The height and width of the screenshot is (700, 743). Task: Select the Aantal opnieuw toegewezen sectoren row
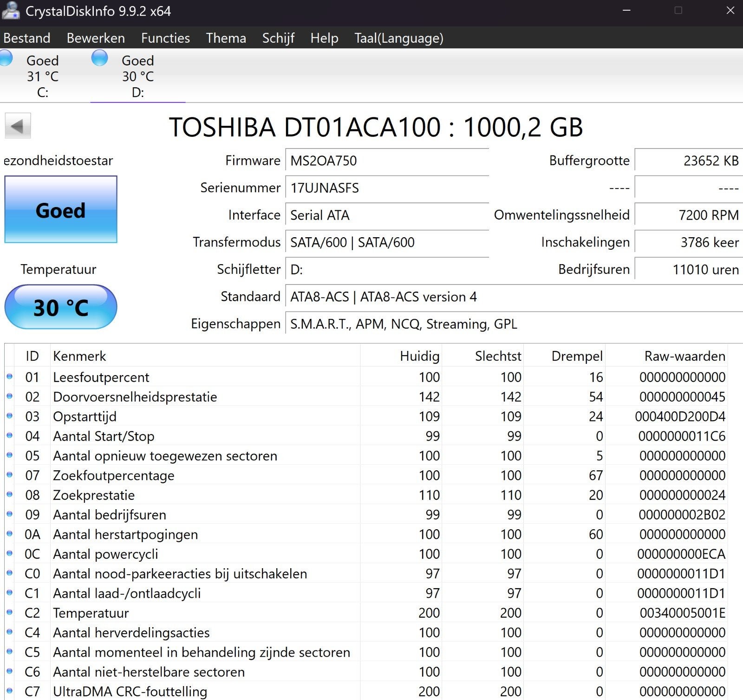click(366, 455)
